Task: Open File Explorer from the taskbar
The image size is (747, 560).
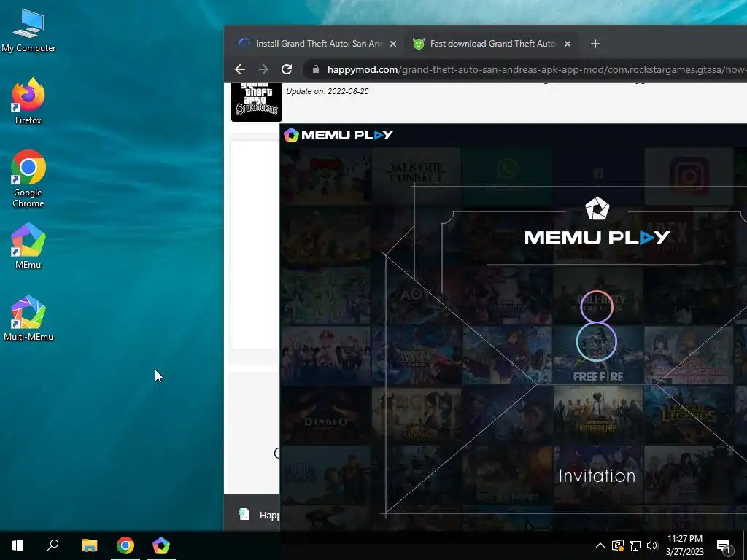Action: (x=89, y=545)
